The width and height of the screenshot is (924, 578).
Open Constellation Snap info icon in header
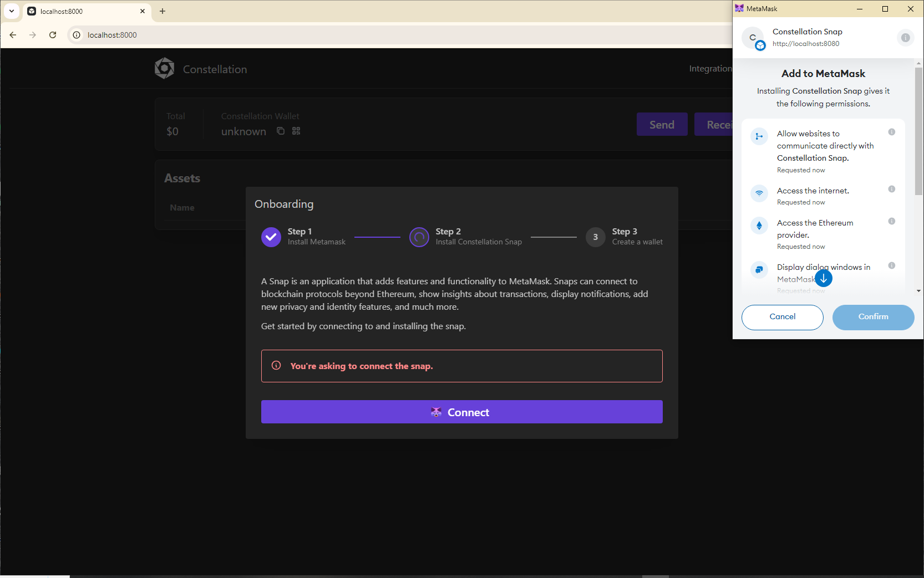tap(905, 38)
